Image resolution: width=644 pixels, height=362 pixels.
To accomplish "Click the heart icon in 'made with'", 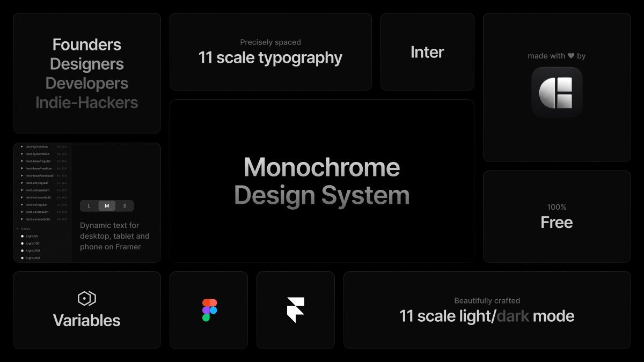I will pyautogui.click(x=571, y=56).
